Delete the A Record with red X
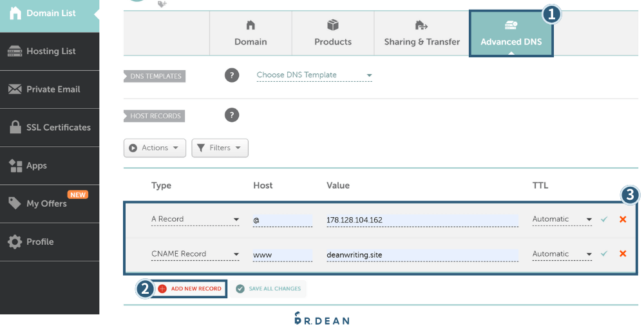This screenshot has width=644, height=335. pos(623,220)
